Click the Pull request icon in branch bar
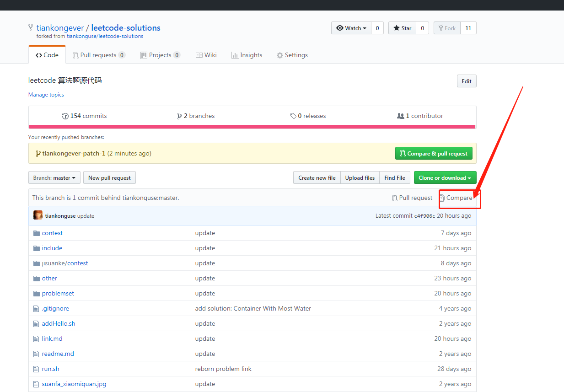Screen dimensions: 564x392 pyautogui.click(x=395, y=198)
